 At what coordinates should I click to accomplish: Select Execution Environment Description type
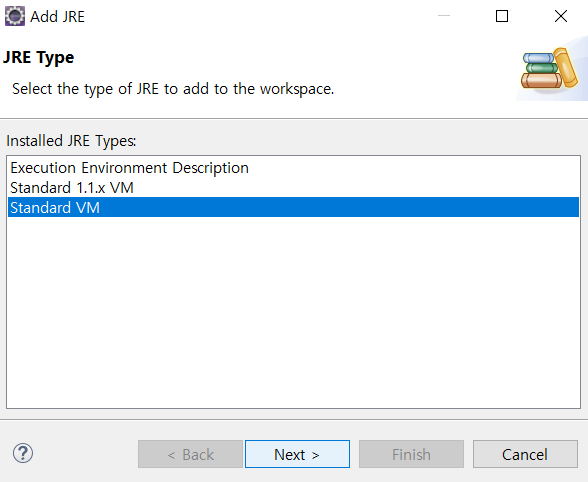pyautogui.click(x=293, y=168)
